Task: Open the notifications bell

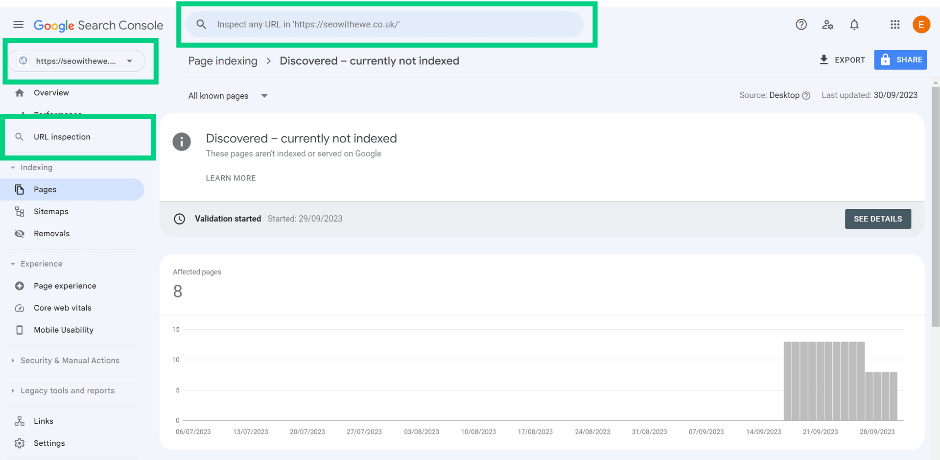Action: click(854, 25)
